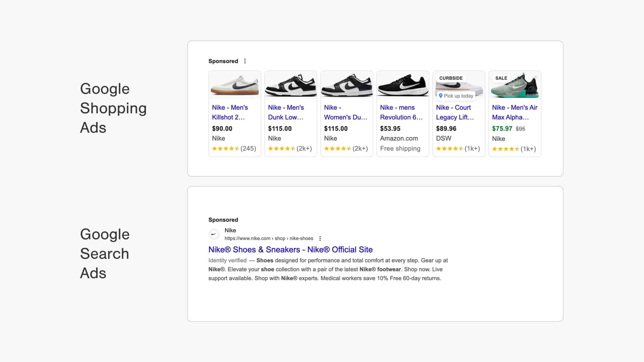
Task: Click the star rating with (245) reviews
Action: (234, 148)
